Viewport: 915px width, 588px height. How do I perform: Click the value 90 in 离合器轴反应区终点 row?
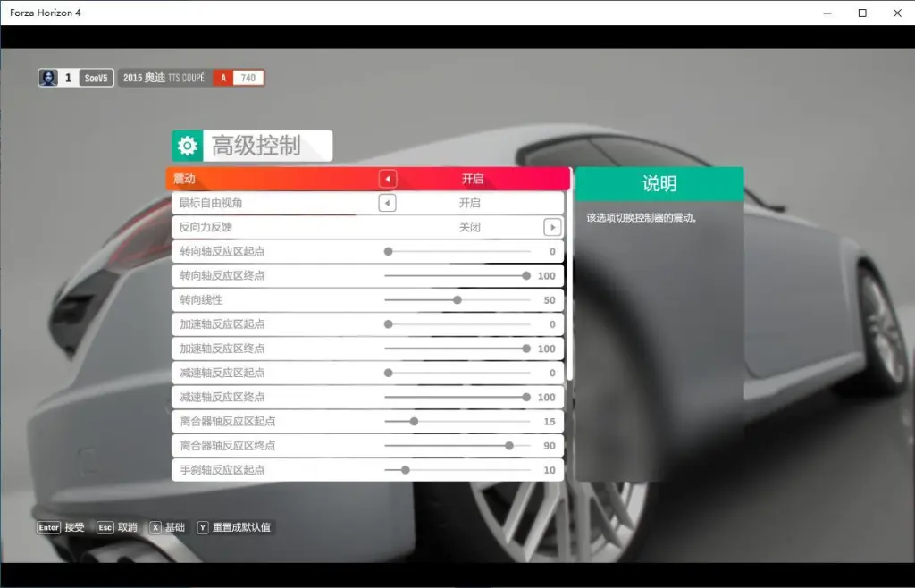coord(550,446)
